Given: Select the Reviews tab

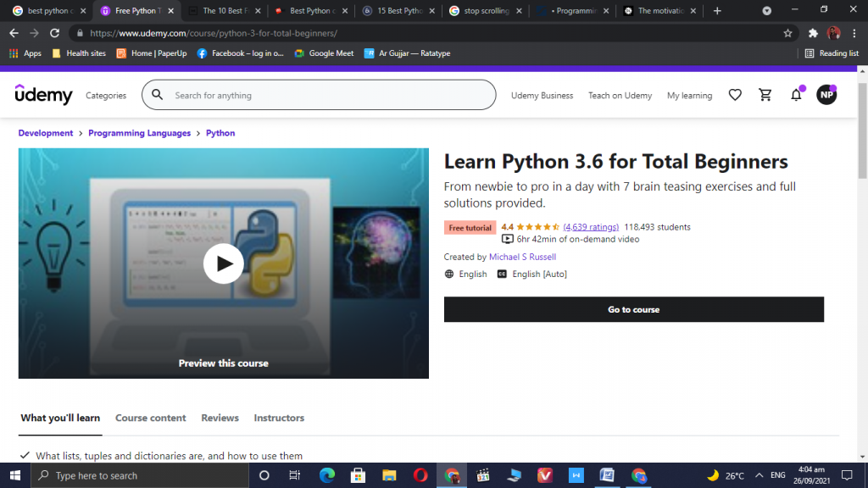Looking at the screenshot, I should tap(220, 418).
